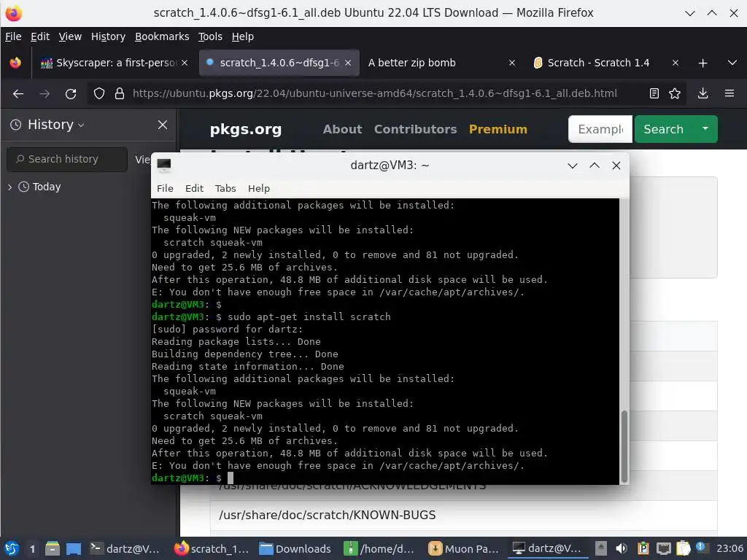
Task: Click /usr/share/doc/scratch/KNOWN-BUGS row
Action: (463, 516)
